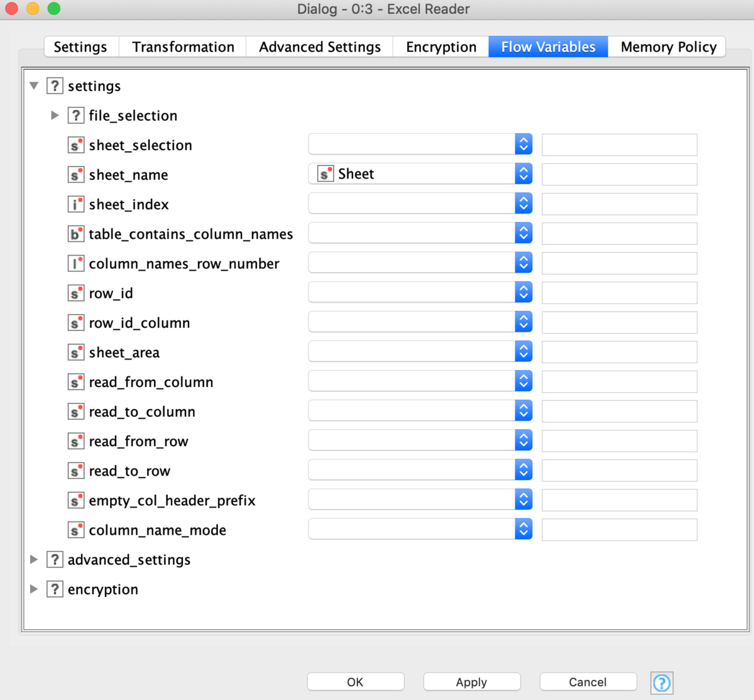The image size is (754, 700).
Task: Select the empty_col_header_prefix row label
Action: pos(172,500)
